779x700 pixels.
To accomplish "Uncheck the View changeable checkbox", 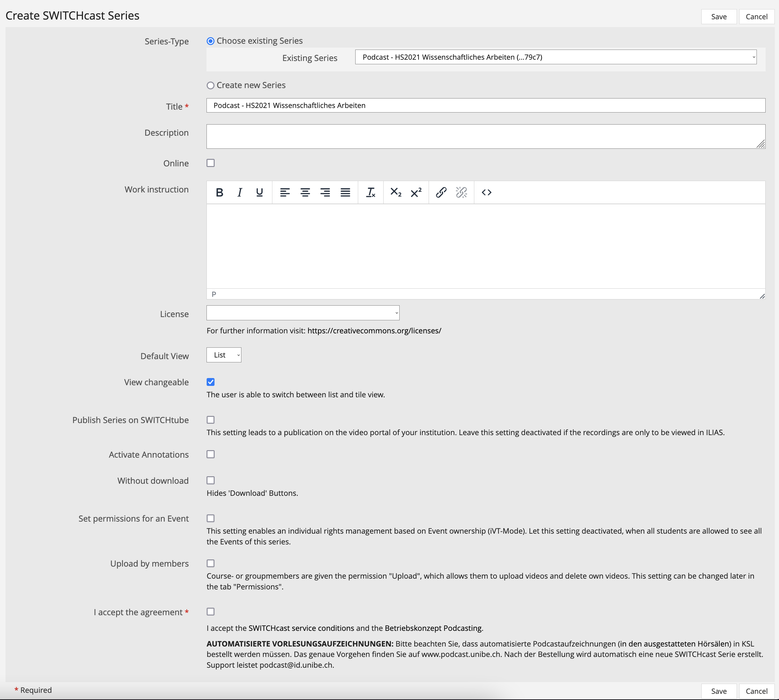I will [210, 382].
